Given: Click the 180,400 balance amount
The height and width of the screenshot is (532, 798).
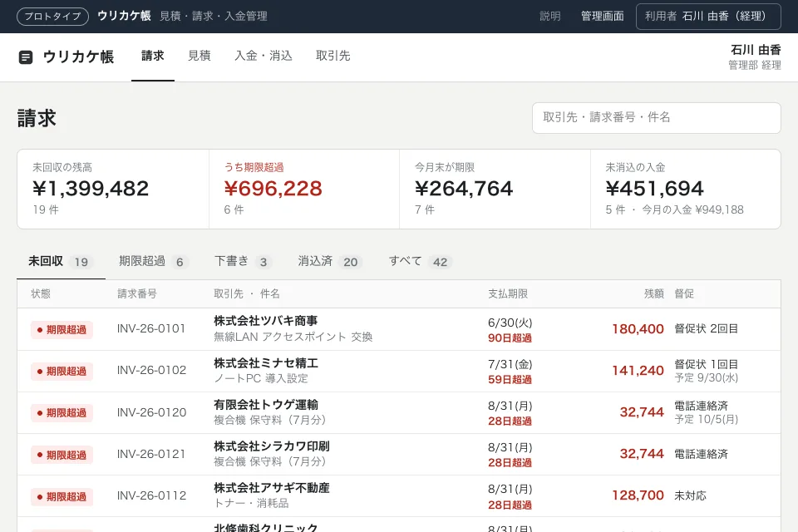Looking at the screenshot, I should click(638, 329).
